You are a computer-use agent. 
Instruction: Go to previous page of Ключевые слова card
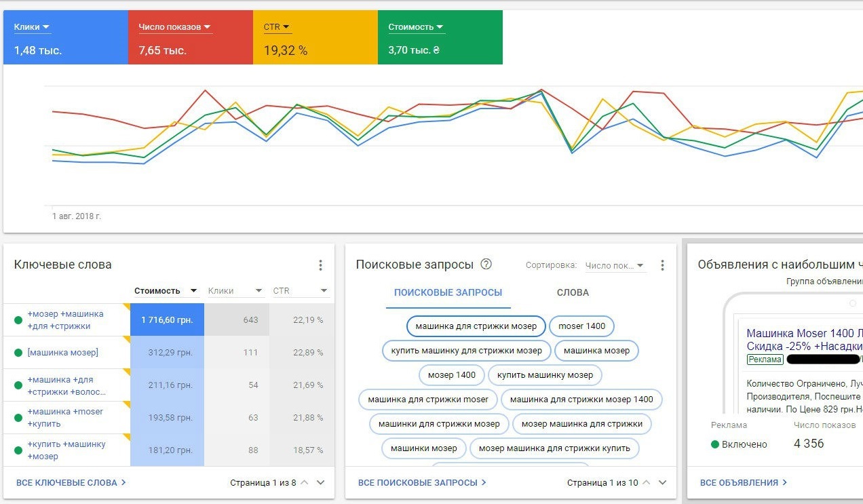304,483
